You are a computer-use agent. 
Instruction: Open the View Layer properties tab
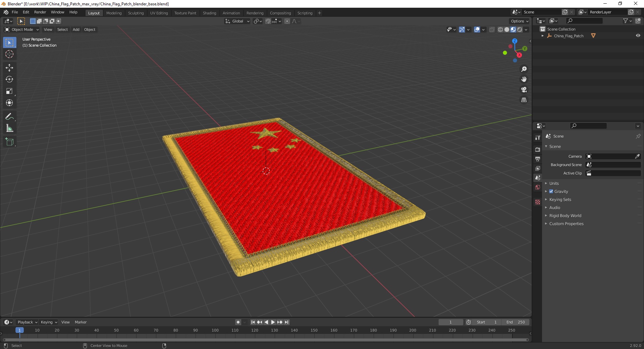538,168
